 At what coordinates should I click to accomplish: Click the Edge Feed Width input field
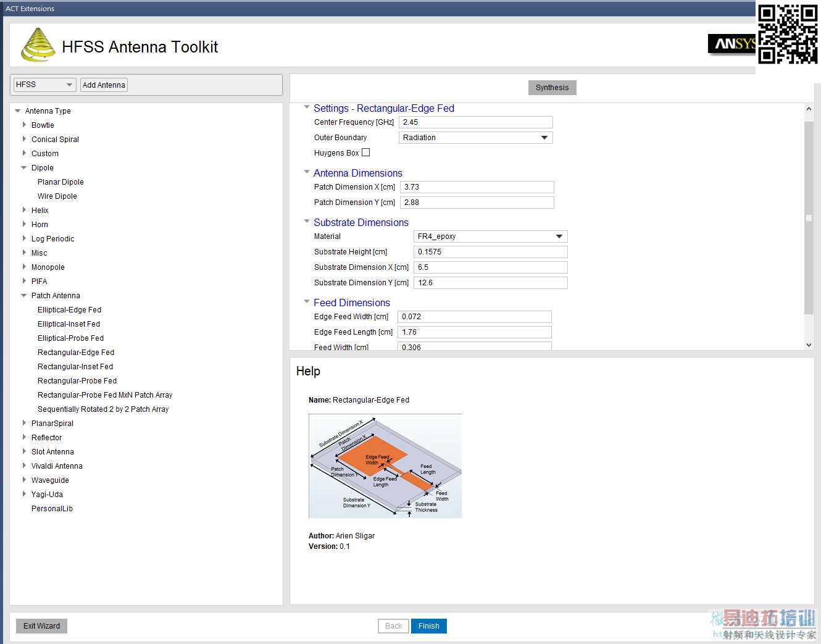474,317
